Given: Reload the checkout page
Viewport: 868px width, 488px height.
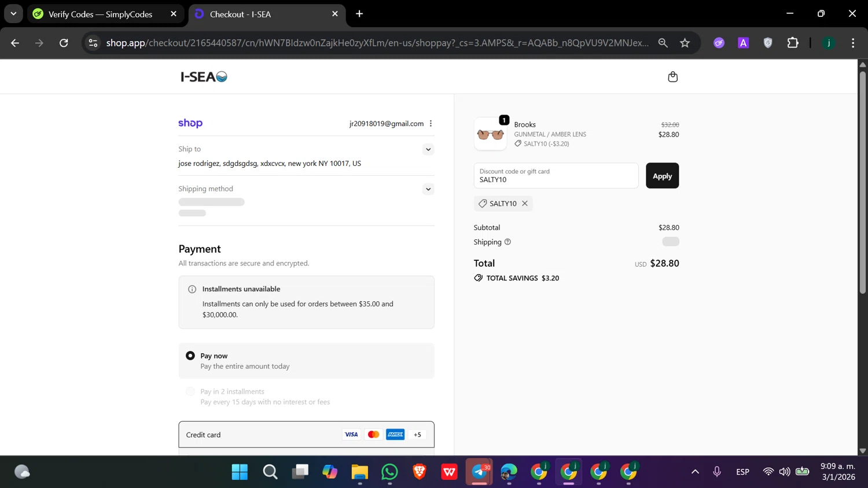Looking at the screenshot, I should 64,43.
